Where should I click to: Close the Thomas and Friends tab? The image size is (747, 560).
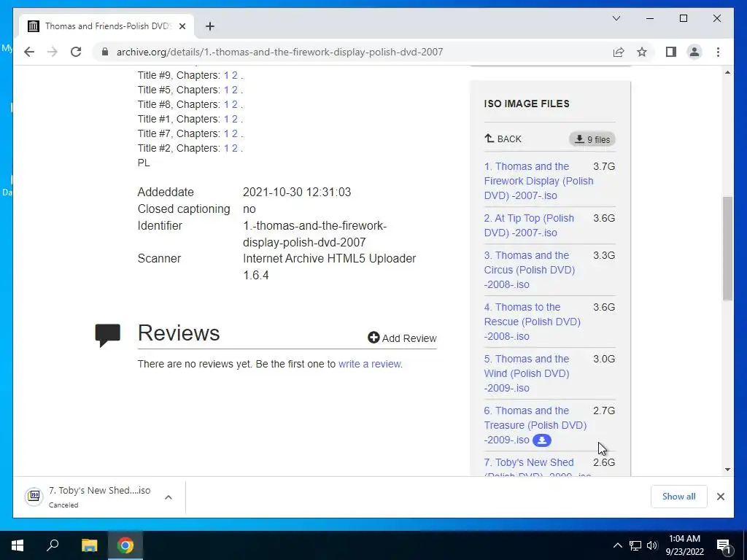click(182, 26)
